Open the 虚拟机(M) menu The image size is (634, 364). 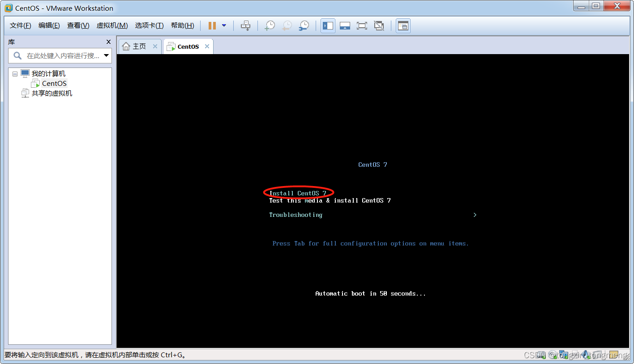[x=112, y=25]
